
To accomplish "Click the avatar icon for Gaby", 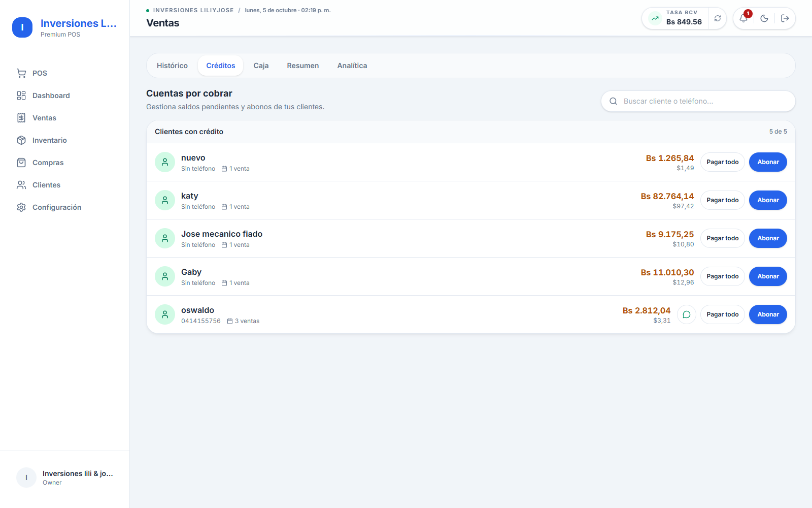I will click(x=165, y=276).
